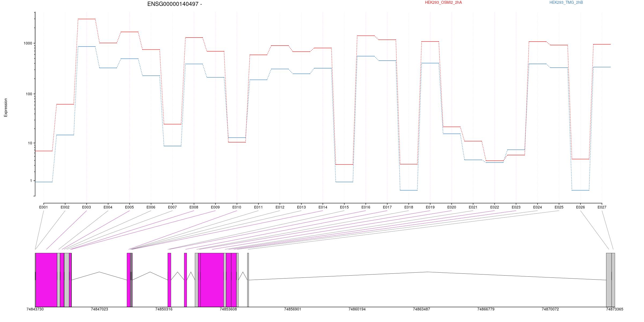The image size is (644, 322).
Task: Click the Expression y-axis label
Action: (6, 108)
